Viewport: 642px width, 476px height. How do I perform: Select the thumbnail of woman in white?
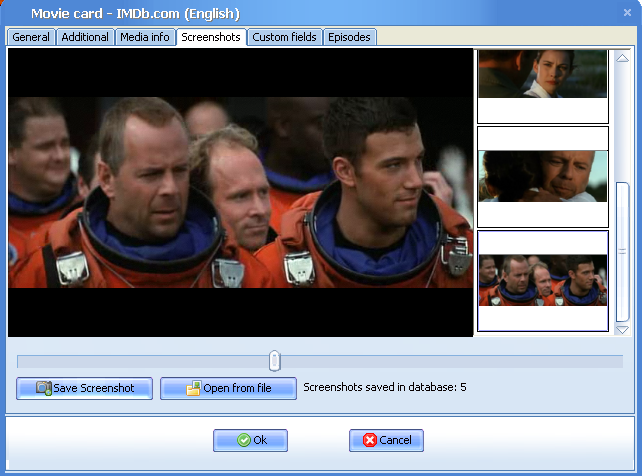tap(543, 86)
